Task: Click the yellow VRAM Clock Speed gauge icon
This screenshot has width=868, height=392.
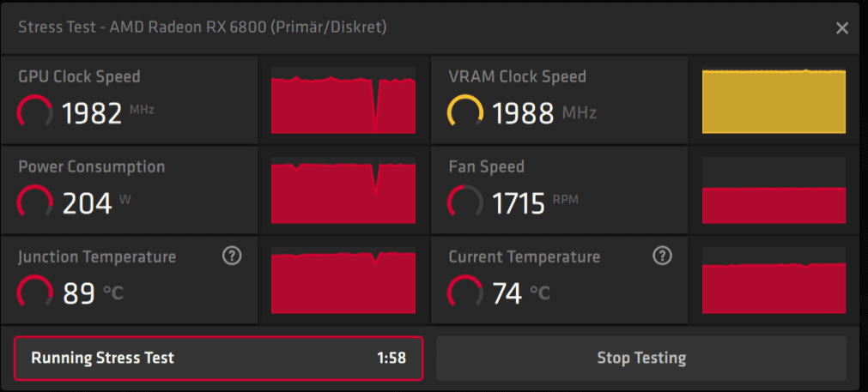Action: point(465,112)
